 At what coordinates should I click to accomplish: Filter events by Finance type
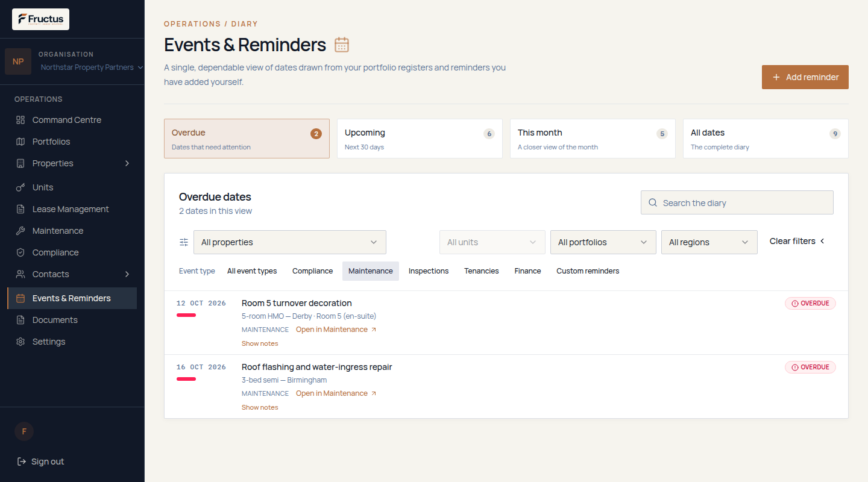528,271
